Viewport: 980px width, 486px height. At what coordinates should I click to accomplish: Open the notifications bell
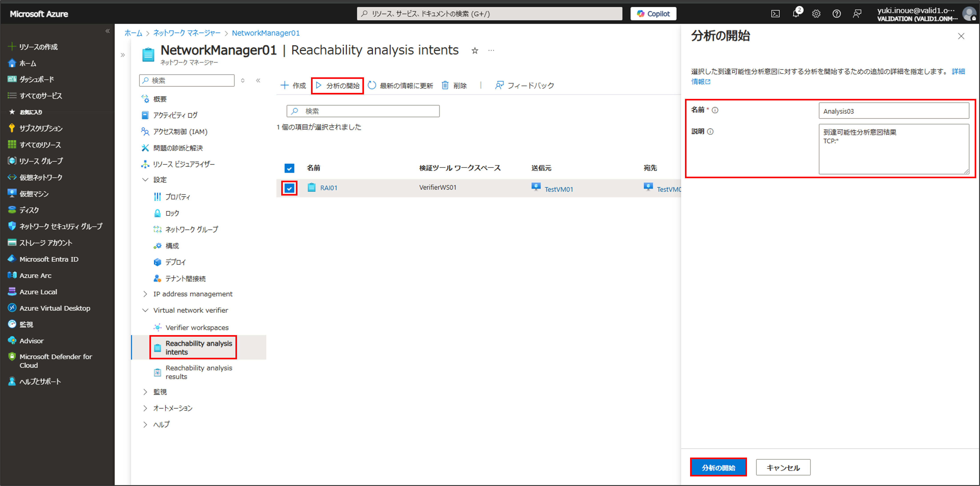(x=796, y=14)
